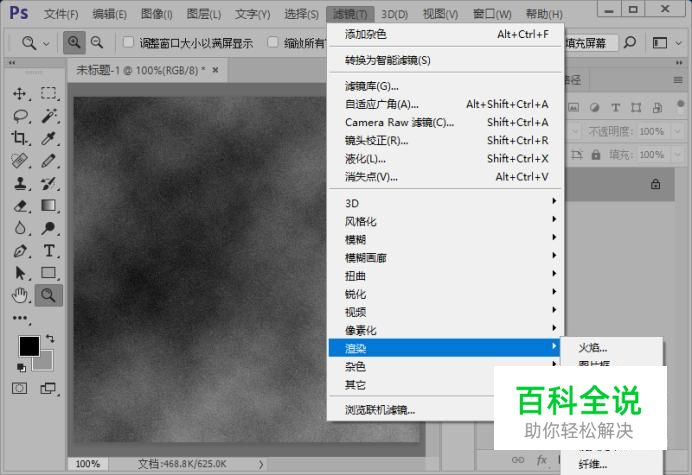Expand the 扭曲 submenu
The height and width of the screenshot is (475, 692).
click(445, 275)
